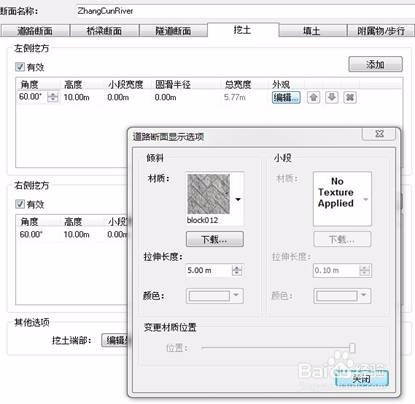
Task: Toggle 有效 checkbox under 右侧挖方
Action: [x=20, y=204]
